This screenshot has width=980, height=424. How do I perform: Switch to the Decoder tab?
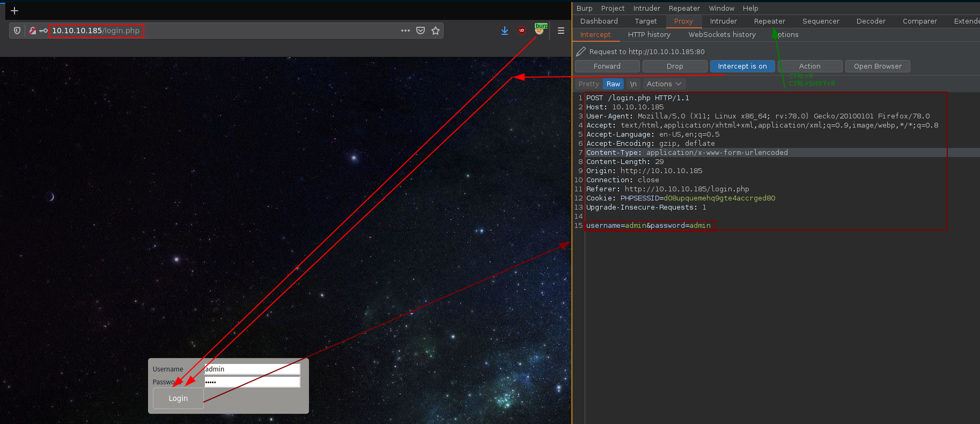pyautogui.click(x=871, y=21)
